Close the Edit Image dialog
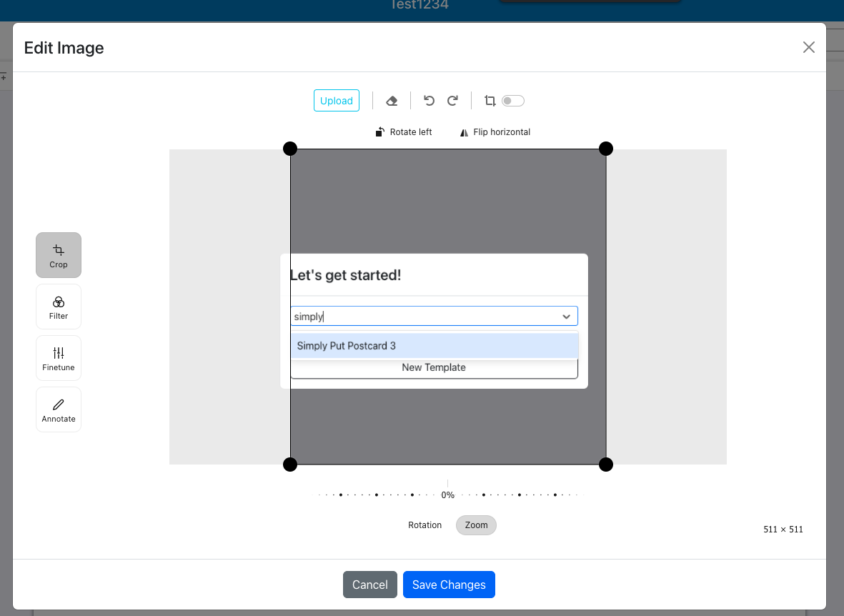Screen dimensions: 844x616 coord(808,47)
